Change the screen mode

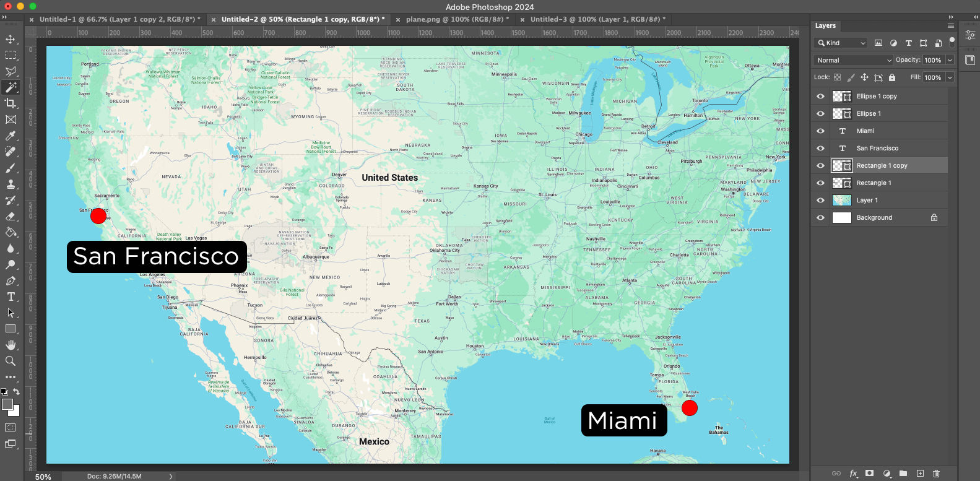click(11, 443)
